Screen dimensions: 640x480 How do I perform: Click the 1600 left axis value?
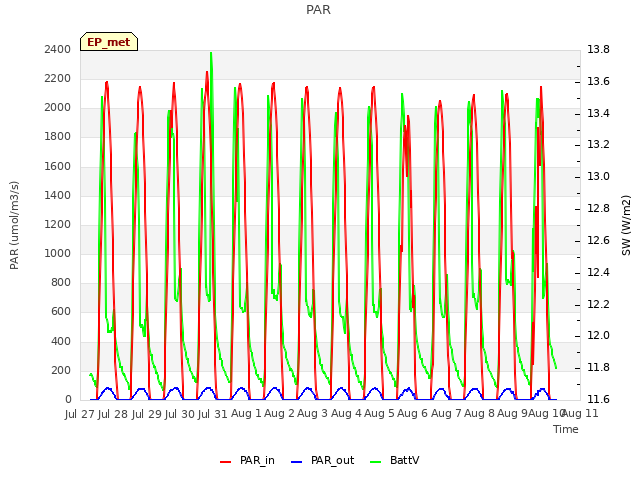click(x=58, y=167)
